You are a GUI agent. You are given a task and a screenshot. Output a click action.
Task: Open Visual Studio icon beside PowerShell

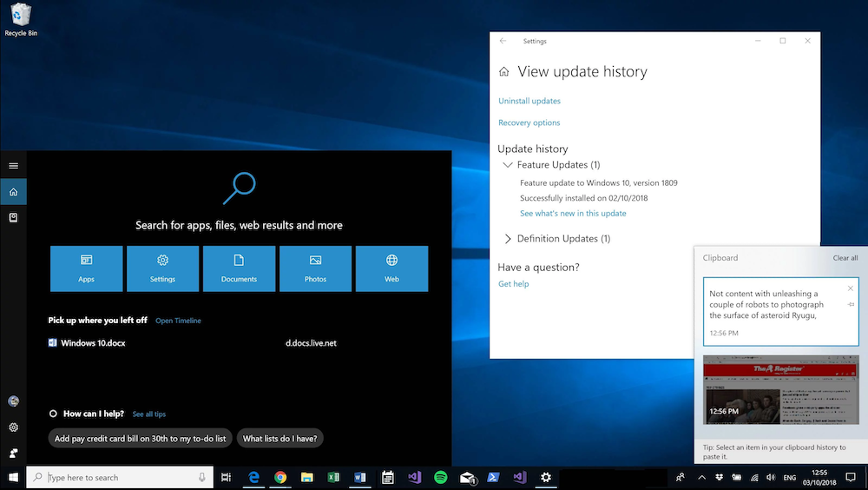519,477
